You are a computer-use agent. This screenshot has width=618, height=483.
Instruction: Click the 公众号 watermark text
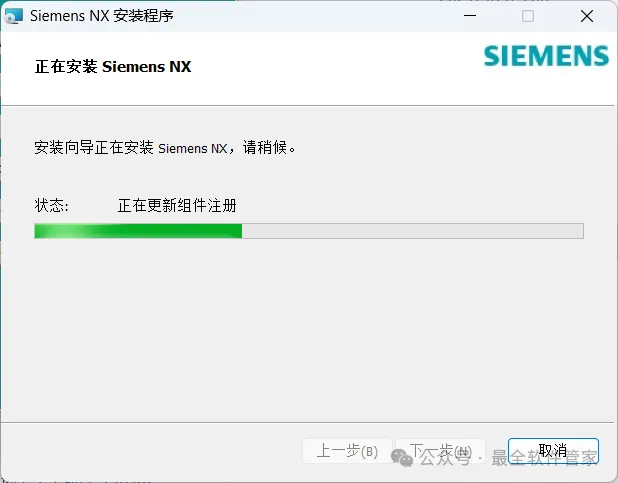click(445, 457)
